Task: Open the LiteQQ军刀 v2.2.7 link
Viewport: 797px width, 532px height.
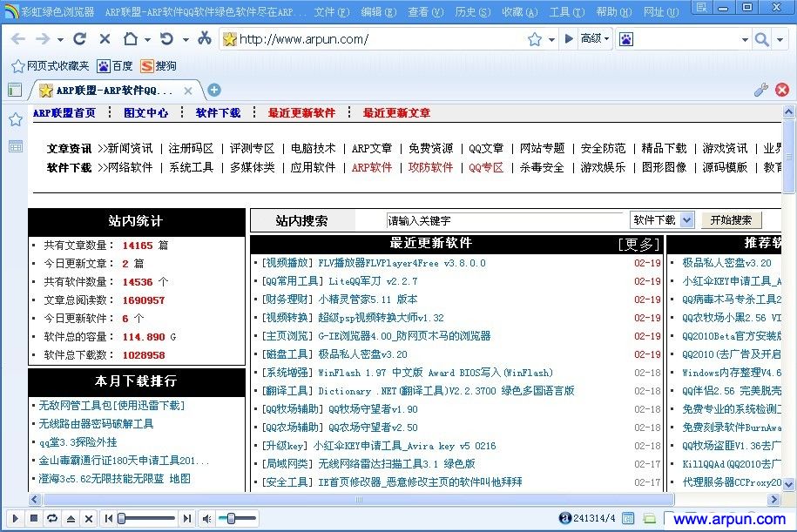Action: 373,281
